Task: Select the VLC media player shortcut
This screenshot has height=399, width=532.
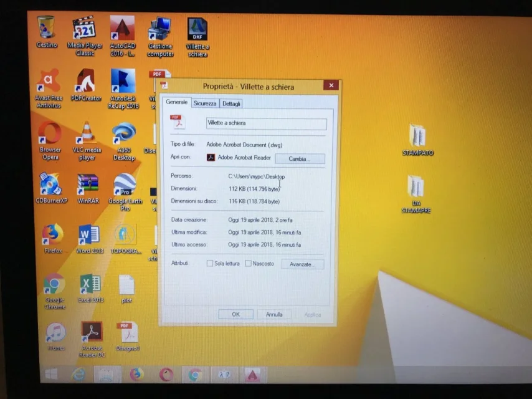Action: [x=87, y=141]
